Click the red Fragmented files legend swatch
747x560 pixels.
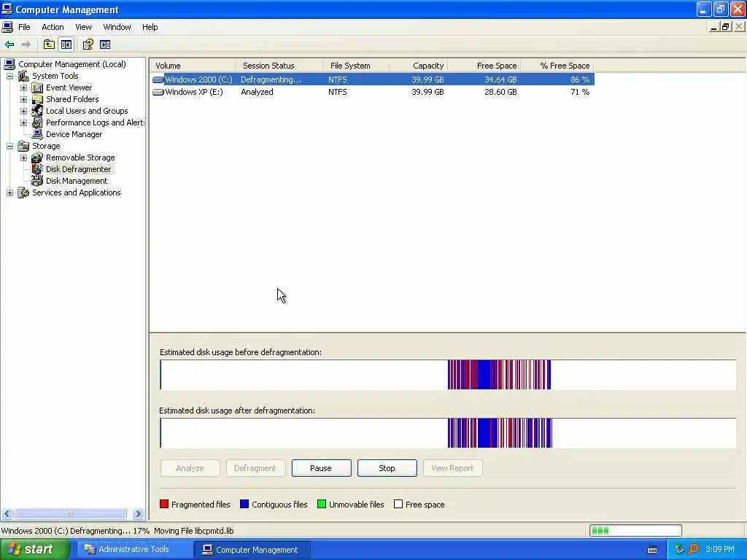coord(164,505)
